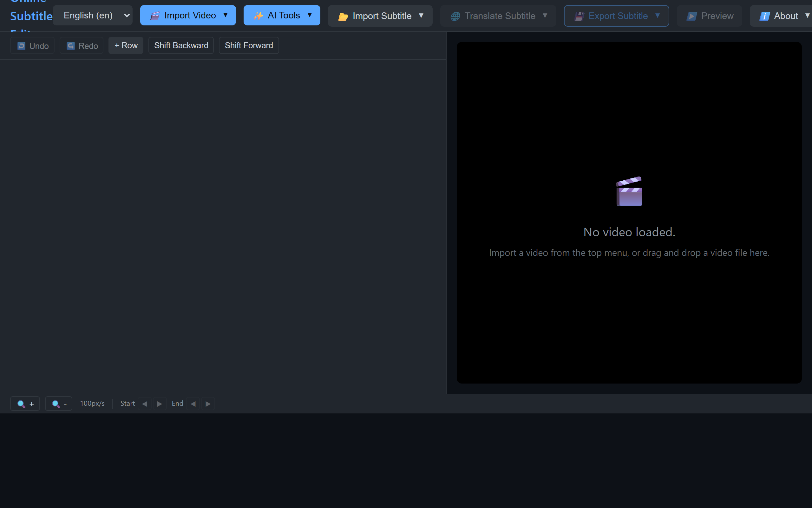Viewport: 812px width, 508px height.
Task: Open the AI Tools menu
Action: point(282,16)
